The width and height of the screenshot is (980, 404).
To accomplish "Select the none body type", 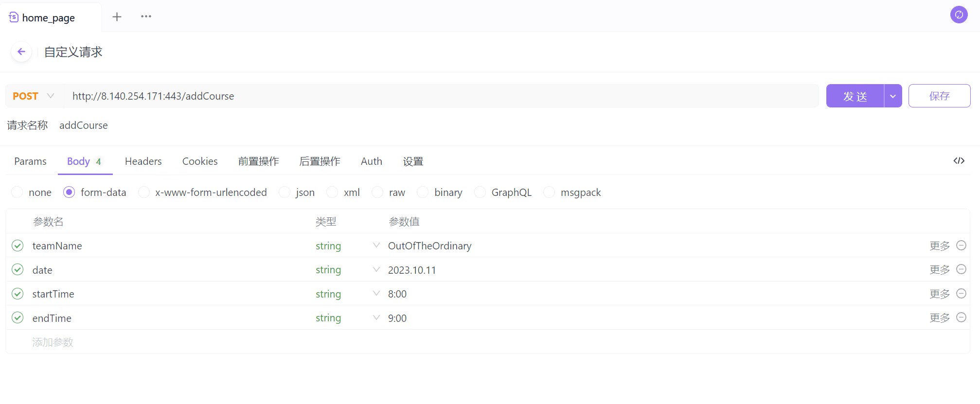I will click(x=17, y=193).
